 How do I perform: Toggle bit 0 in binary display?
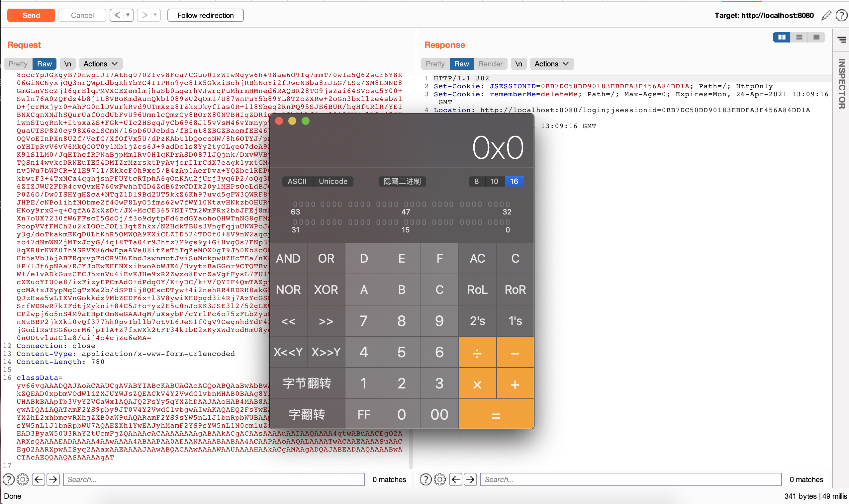[x=508, y=222]
